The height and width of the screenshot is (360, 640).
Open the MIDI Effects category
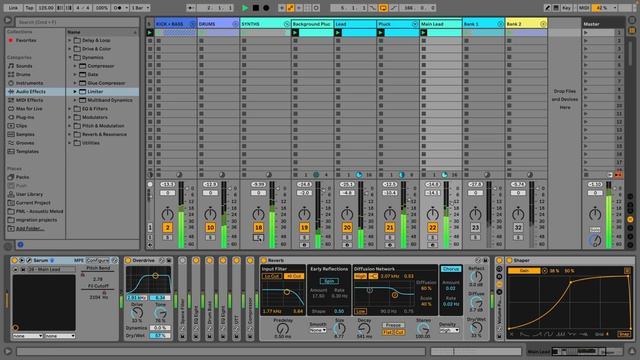click(29, 100)
